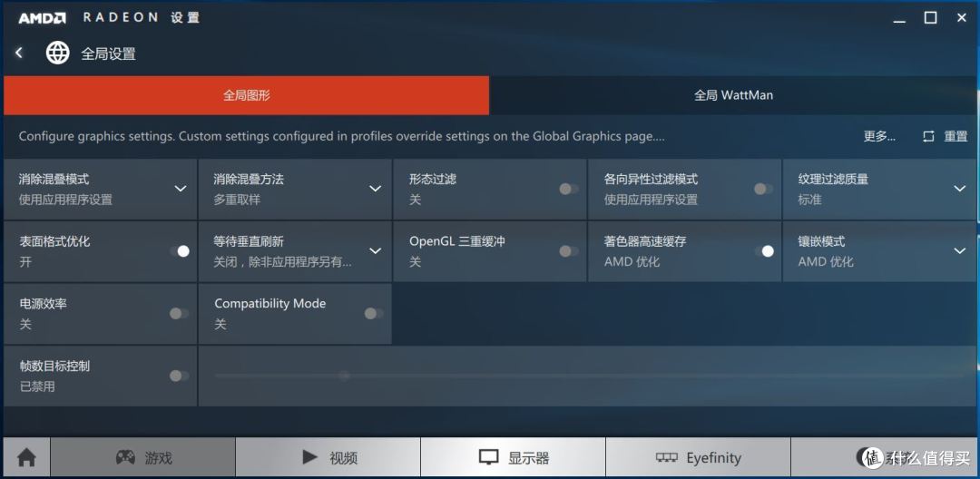Click 更多... link
Image resolution: width=980 pixels, height=479 pixels.
[x=879, y=136]
